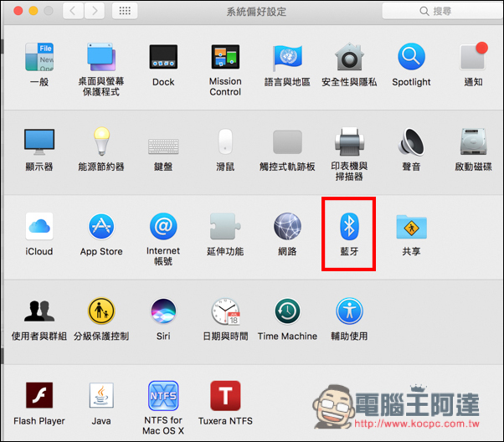Click the back navigation arrow
The height and width of the screenshot is (442, 504).
tap(74, 11)
